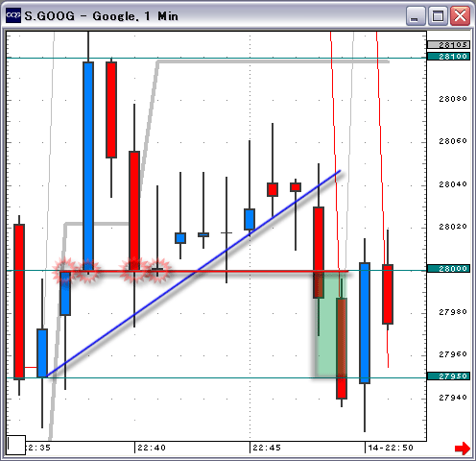Select the 27950 price level marker
Viewport: 476px width, 461px height.
[x=448, y=376]
